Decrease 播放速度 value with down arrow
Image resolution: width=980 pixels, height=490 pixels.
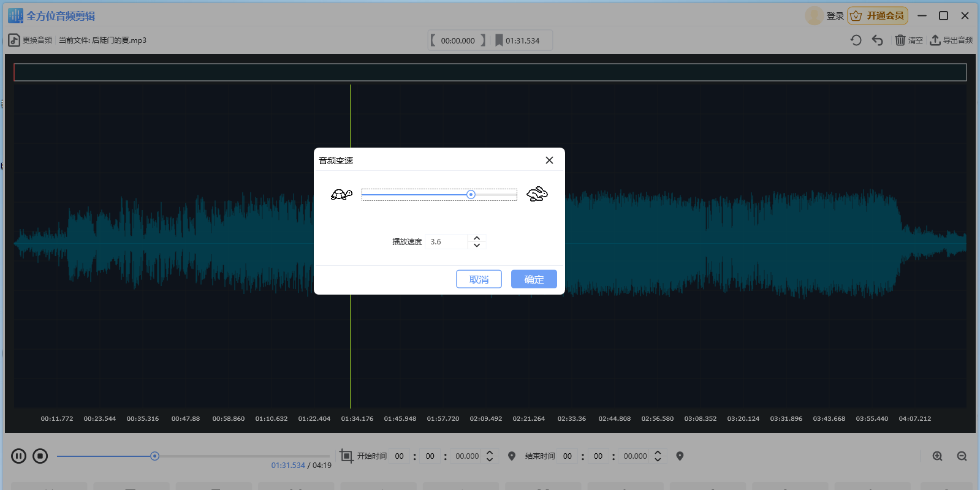pos(477,245)
